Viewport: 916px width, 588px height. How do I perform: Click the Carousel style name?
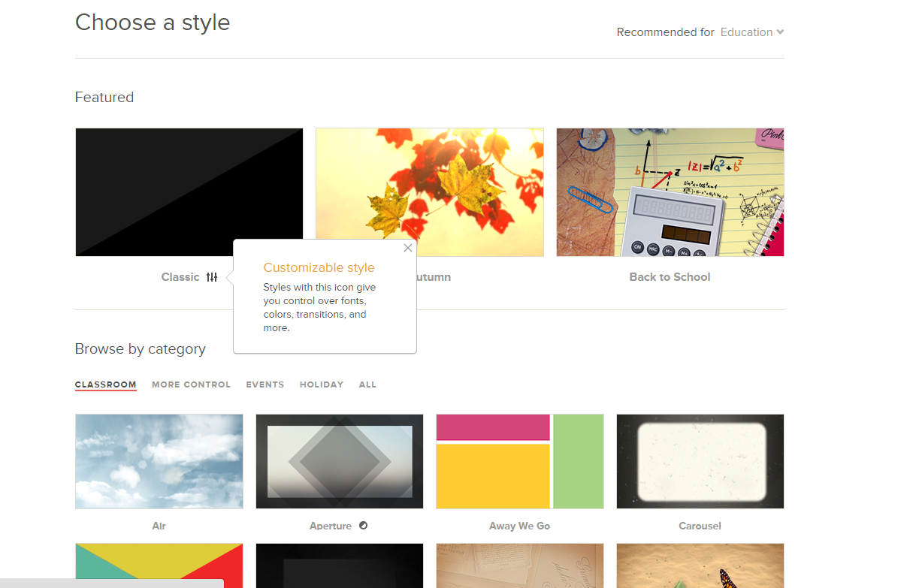[700, 526]
